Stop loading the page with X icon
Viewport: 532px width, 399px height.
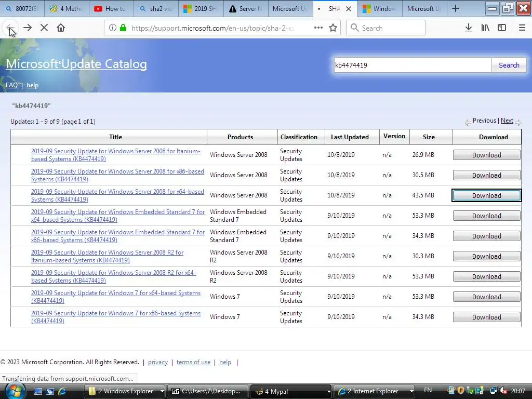(x=44, y=28)
